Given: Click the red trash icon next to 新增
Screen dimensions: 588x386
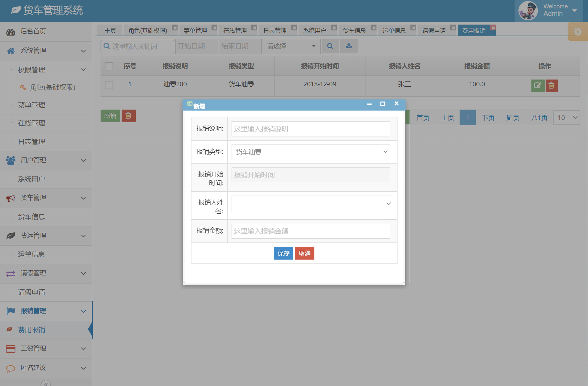Looking at the screenshot, I should pos(128,115).
